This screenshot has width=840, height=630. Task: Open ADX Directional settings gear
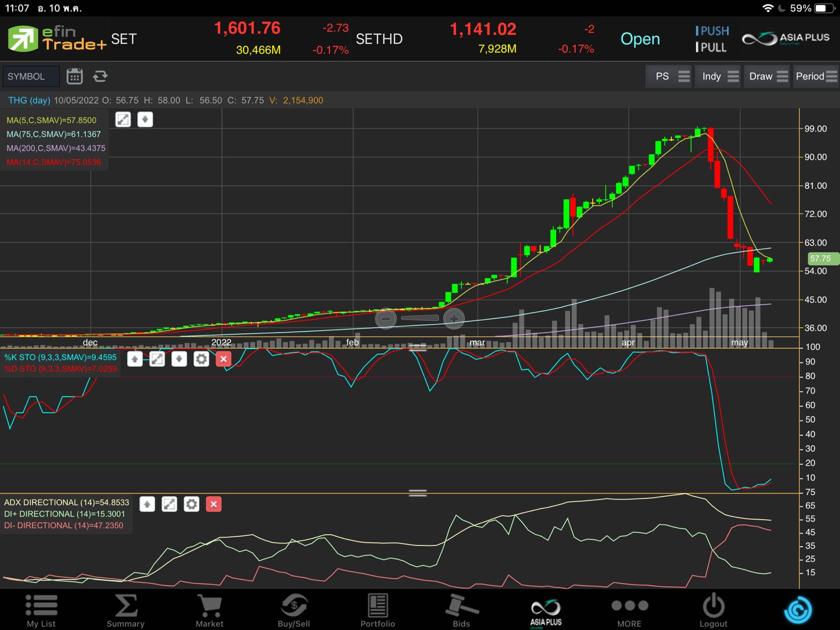pyautogui.click(x=192, y=505)
